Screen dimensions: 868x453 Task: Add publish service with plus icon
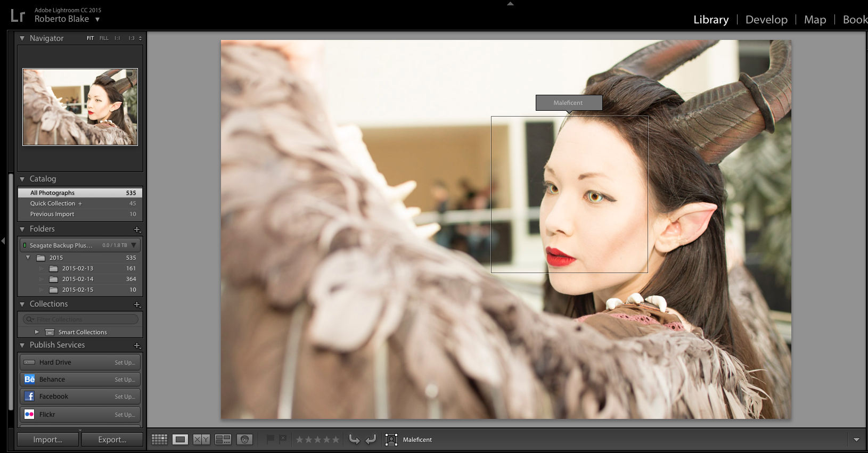click(137, 345)
